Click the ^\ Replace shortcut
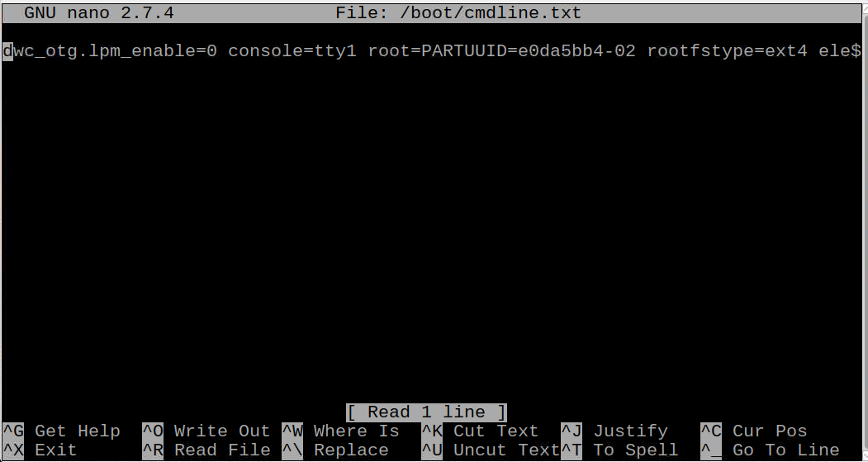Screen dimensions: 868x462 click(x=335, y=450)
